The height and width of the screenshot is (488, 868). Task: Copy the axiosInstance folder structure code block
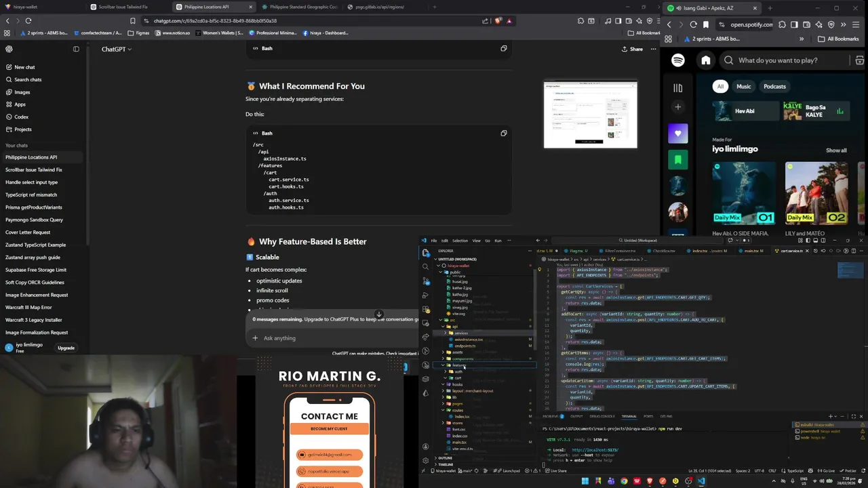(503, 134)
